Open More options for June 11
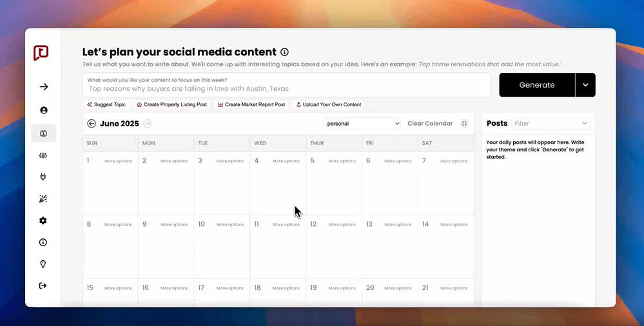The image size is (644, 326). pyautogui.click(x=286, y=225)
